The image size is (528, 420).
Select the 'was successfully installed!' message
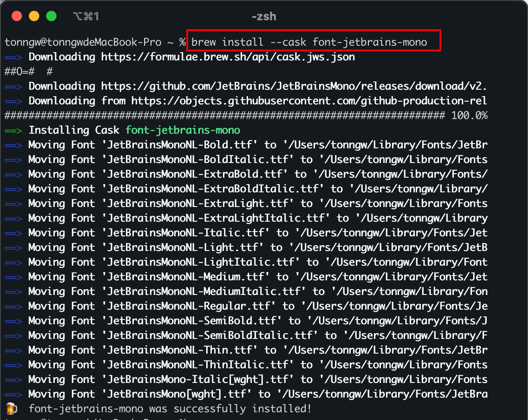pyautogui.click(x=230, y=409)
